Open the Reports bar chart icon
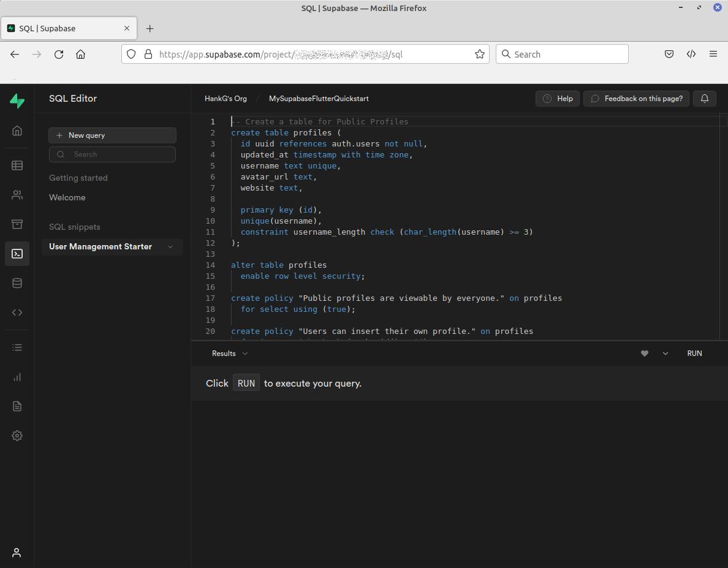Viewport: 728px width, 568px height. pos(17,377)
